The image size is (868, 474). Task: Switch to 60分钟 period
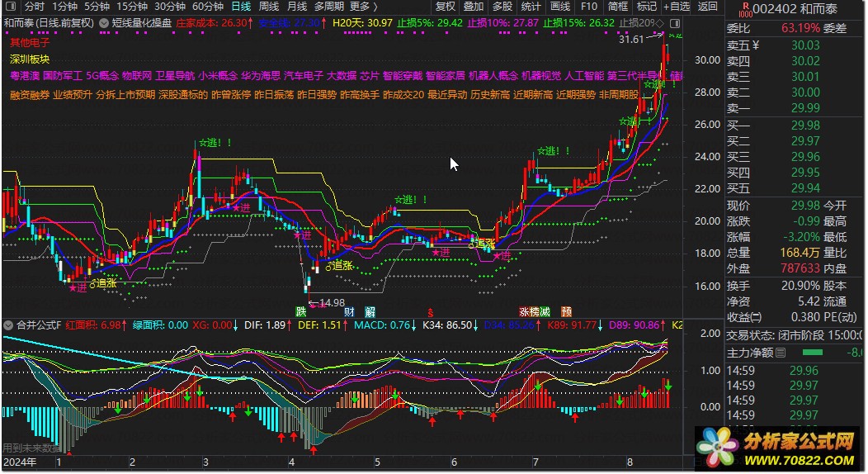click(x=208, y=7)
